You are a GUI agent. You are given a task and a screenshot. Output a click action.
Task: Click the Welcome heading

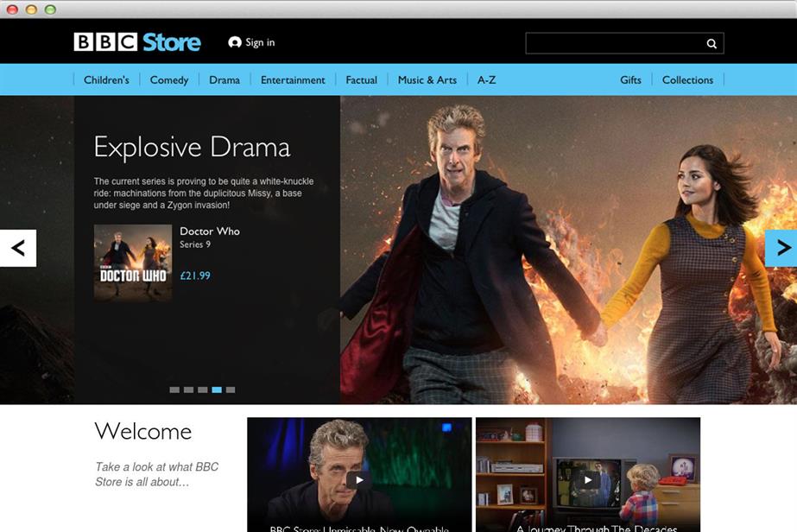click(142, 431)
